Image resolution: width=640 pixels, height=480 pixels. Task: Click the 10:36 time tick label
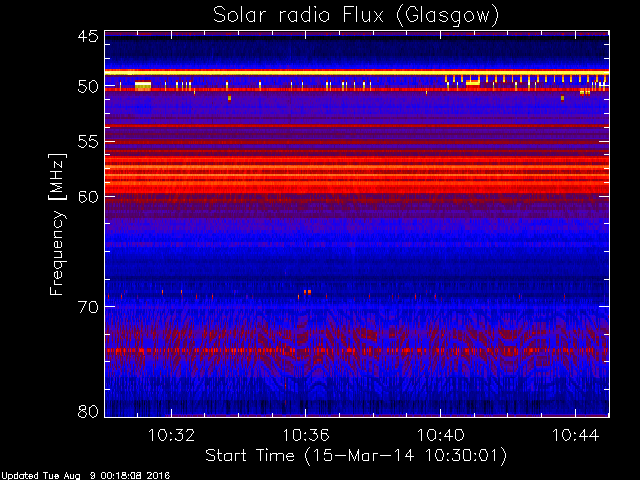306,435
